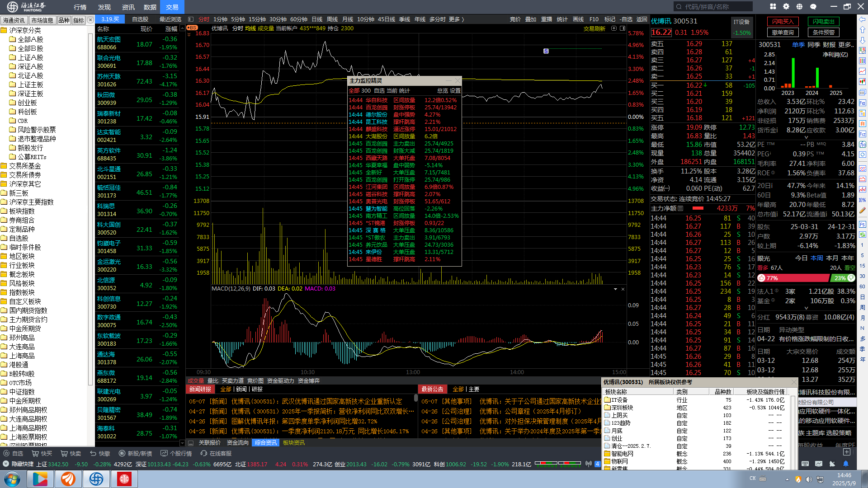Select the 板块资讯 bottom tab

click(294, 443)
